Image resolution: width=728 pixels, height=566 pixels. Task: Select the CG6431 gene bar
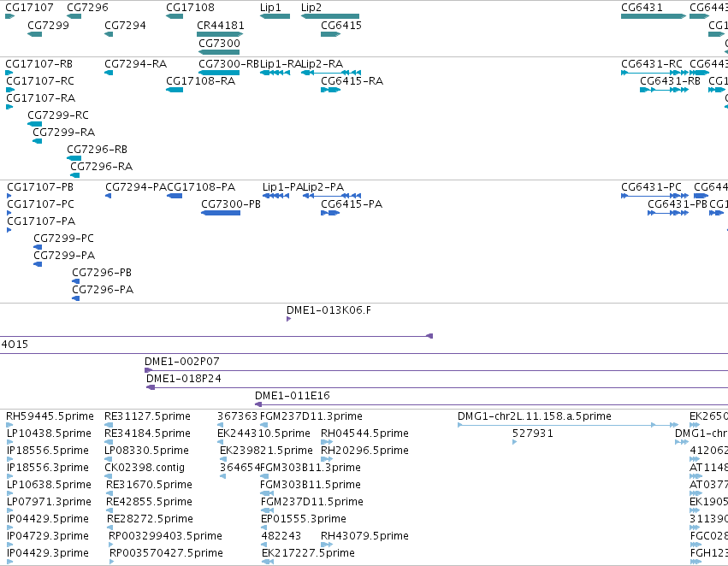coord(654,16)
